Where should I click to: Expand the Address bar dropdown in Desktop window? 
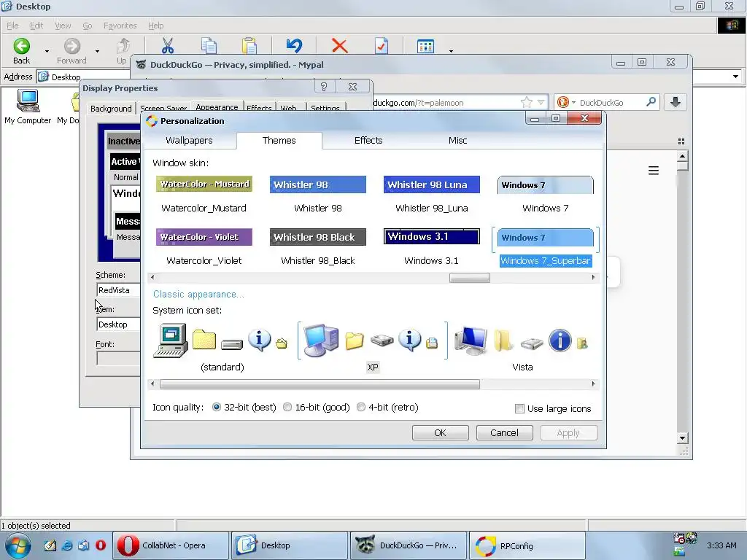tap(735, 77)
